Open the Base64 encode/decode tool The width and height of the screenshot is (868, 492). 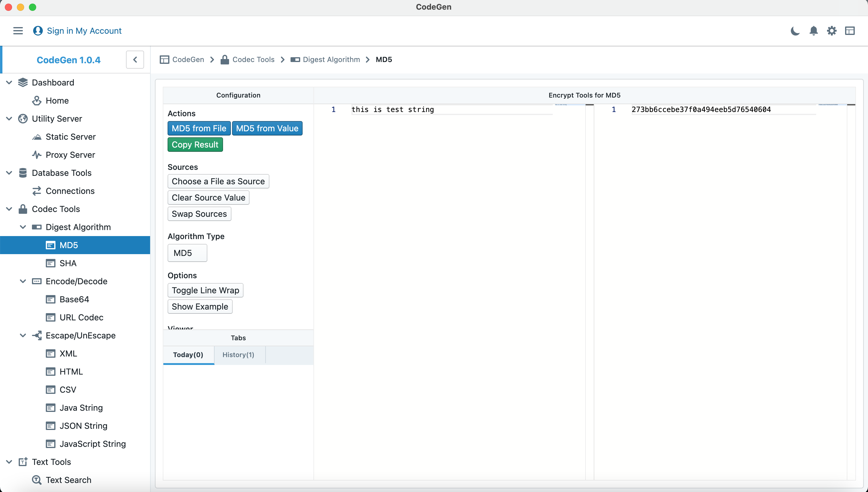[x=73, y=299]
